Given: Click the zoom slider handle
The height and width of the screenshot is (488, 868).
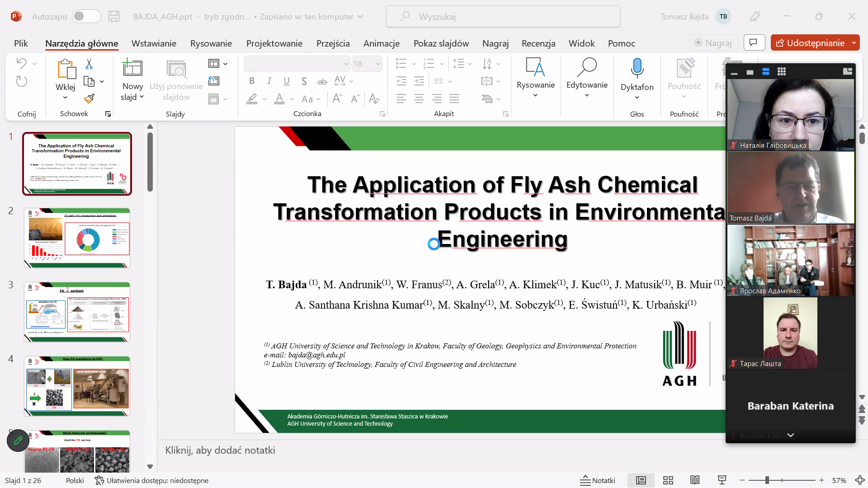Looking at the screenshot, I should (x=767, y=480).
